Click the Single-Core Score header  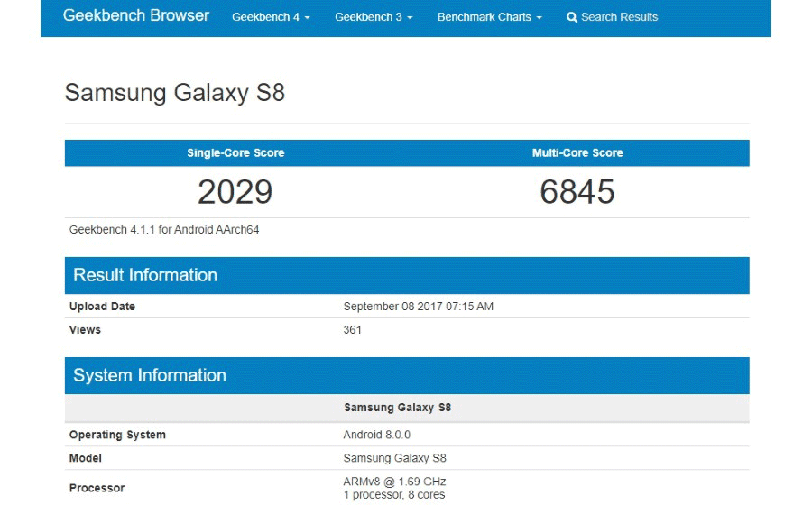pos(235,152)
